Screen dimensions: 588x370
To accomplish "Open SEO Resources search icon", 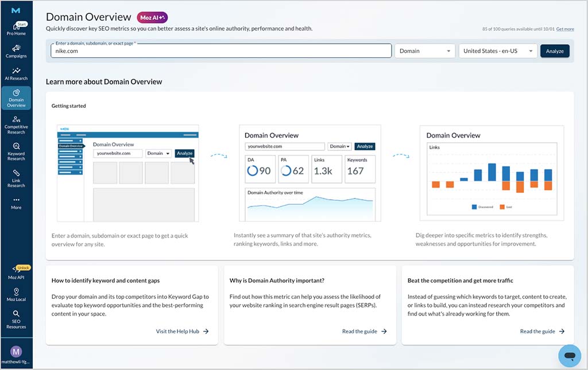I will (x=16, y=313).
